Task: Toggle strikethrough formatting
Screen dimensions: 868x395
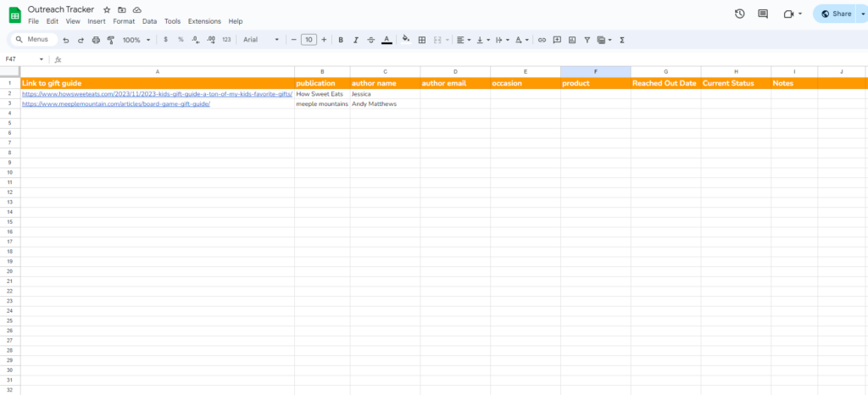Action: [370, 40]
